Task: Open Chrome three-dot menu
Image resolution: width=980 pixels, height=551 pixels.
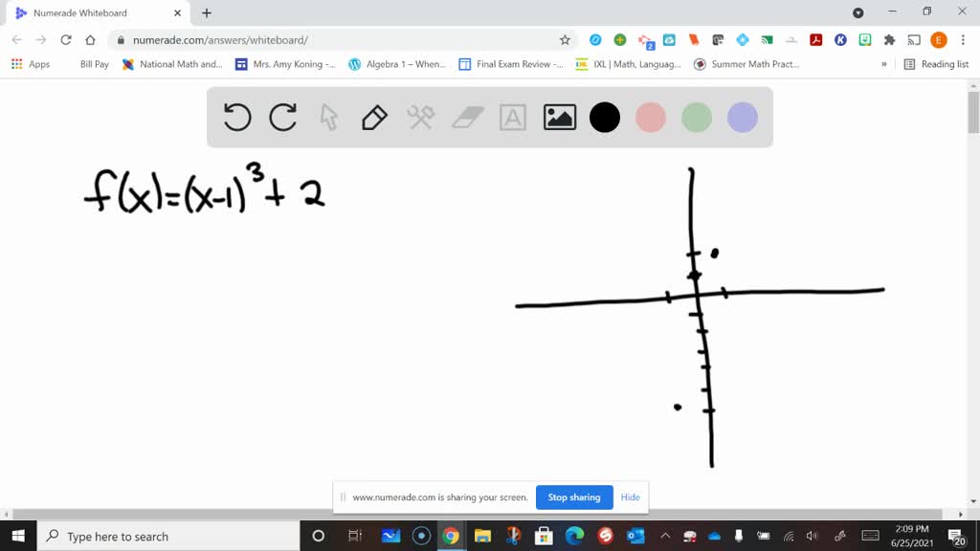Action: point(963,40)
